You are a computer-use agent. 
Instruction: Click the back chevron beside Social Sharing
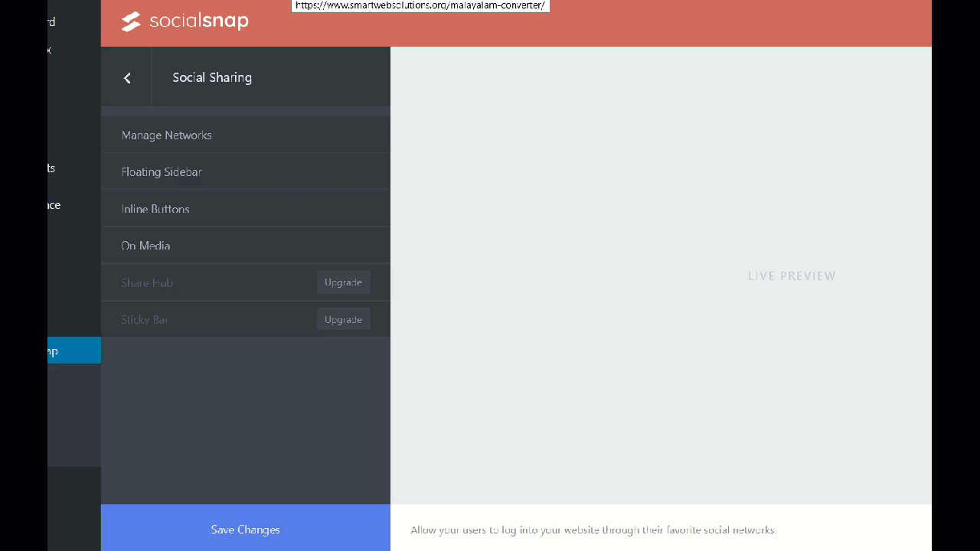coord(127,77)
